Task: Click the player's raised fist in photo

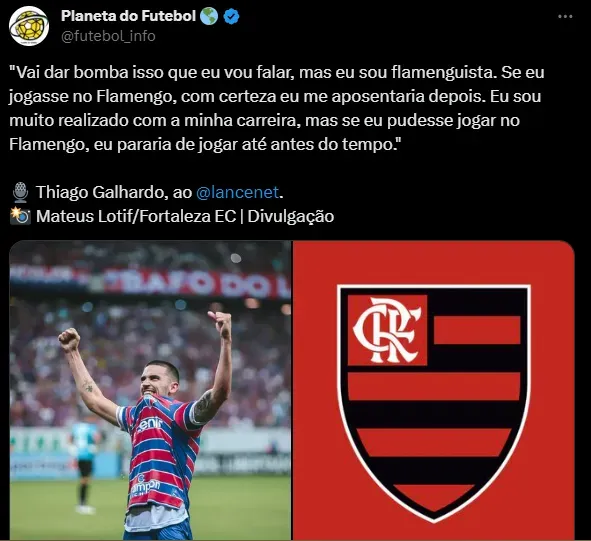Action: pyautogui.click(x=69, y=339)
